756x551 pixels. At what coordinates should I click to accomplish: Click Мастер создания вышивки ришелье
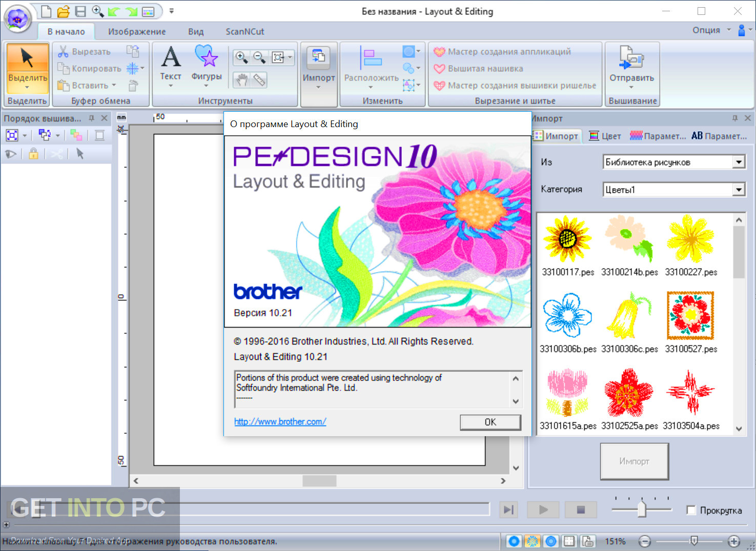click(515, 85)
